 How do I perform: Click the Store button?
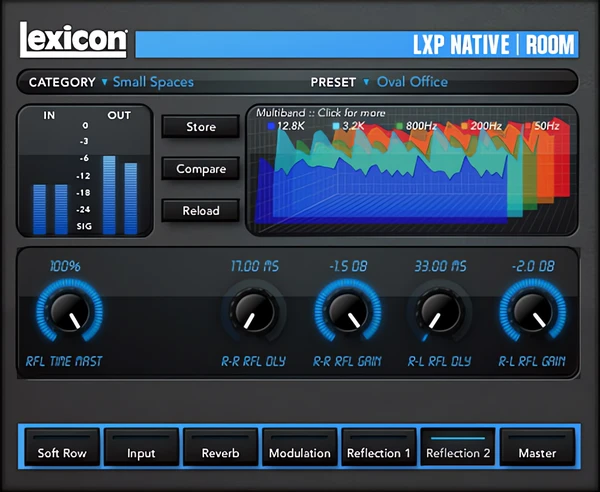click(201, 127)
